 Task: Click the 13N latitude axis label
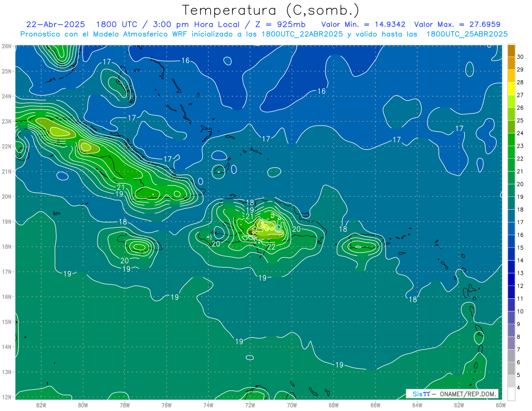7,372
